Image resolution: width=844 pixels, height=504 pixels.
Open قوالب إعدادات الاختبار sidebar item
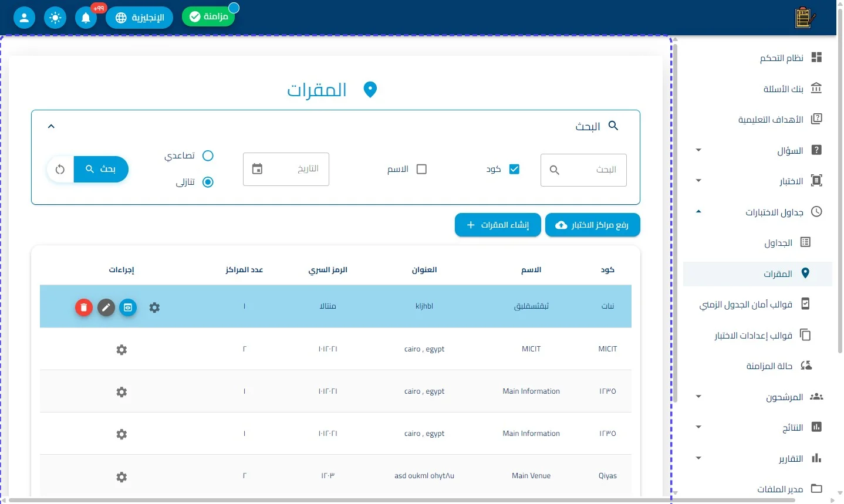pos(758,335)
